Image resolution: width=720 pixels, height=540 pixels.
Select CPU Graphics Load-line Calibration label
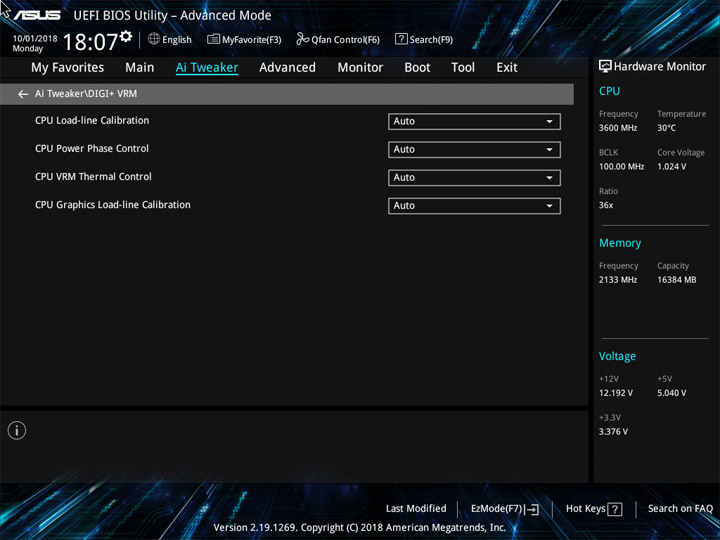coord(112,205)
